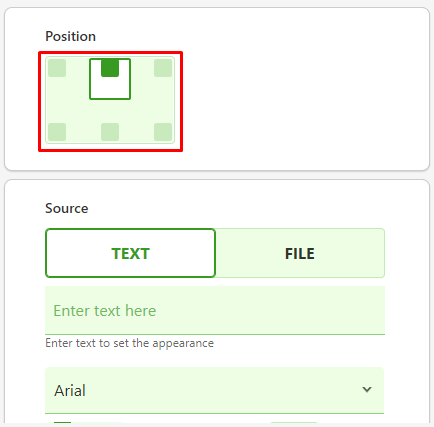
Task: Click the black FILE label
Action: [300, 254]
